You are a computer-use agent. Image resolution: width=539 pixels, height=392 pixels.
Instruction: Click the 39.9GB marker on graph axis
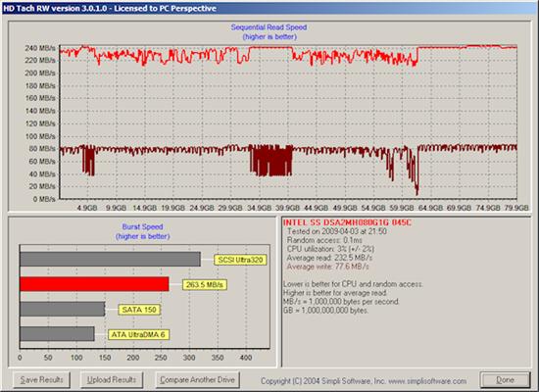287,208
